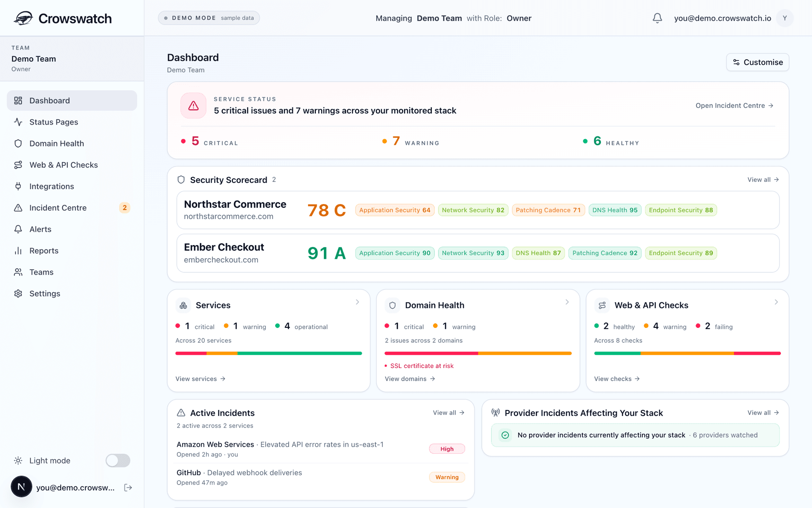Click the Dashboard grid icon in sidebar
The image size is (812, 508).
click(x=18, y=100)
